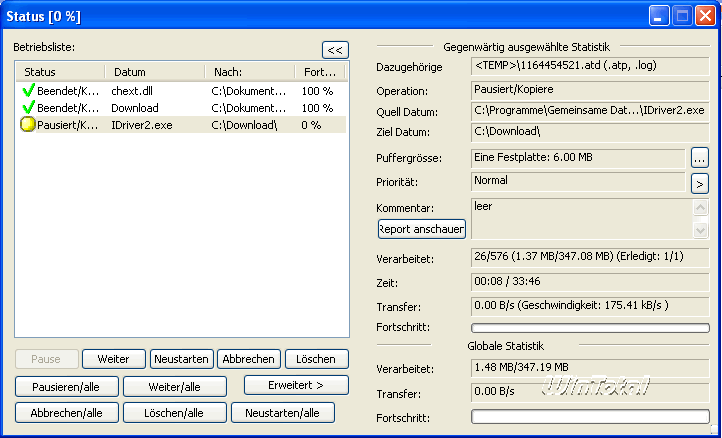Open buffer size options with ... button
The height and width of the screenshot is (438, 722).
[700, 157]
